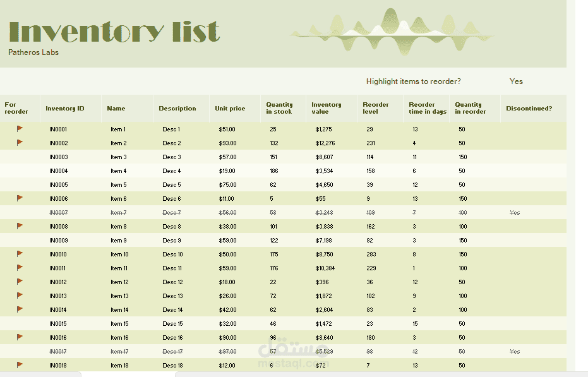Click the reorder flag next to IN0014
Image resolution: width=588 pixels, height=377 pixels.
point(20,309)
